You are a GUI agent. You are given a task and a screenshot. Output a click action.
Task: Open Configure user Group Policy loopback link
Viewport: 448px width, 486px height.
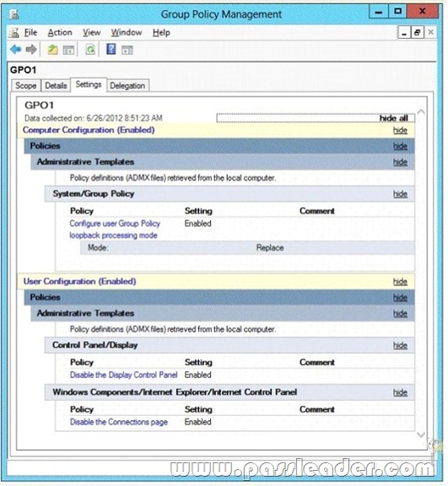(115, 229)
